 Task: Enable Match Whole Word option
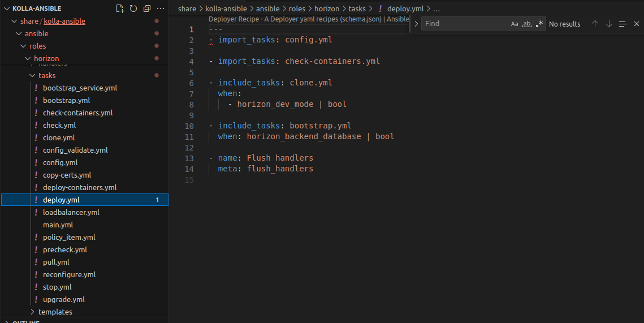(527, 24)
